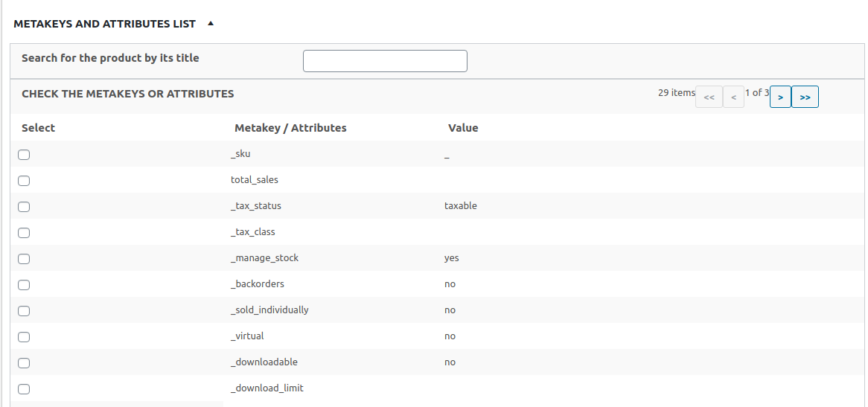Collapse the Metakeys and Attributes List section
Screen dimensions: 868x407
pyautogui.click(x=211, y=24)
